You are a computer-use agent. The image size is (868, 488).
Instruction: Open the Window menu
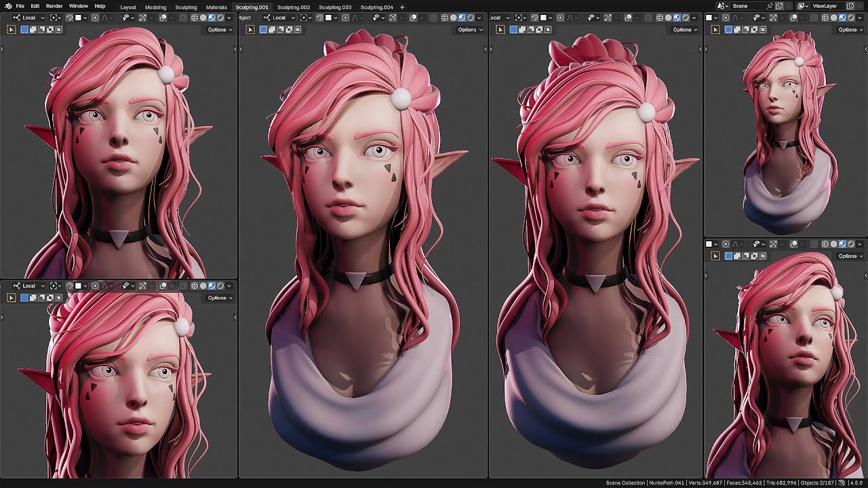point(79,6)
